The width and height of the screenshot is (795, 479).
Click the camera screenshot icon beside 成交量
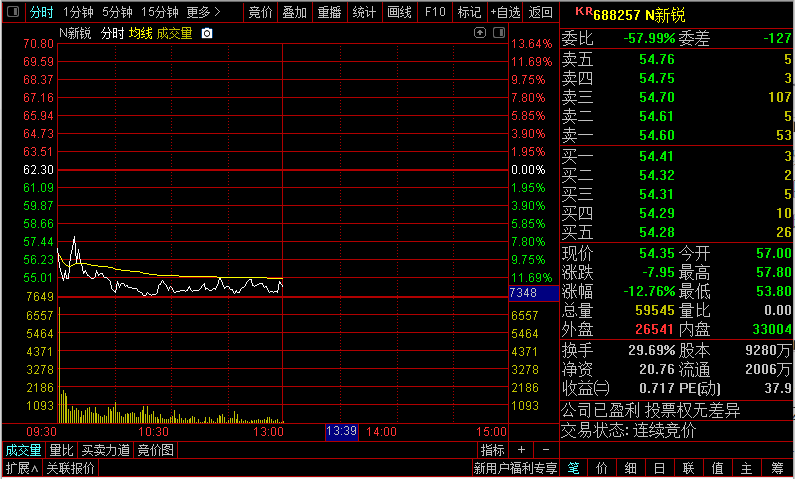click(x=207, y=33)
